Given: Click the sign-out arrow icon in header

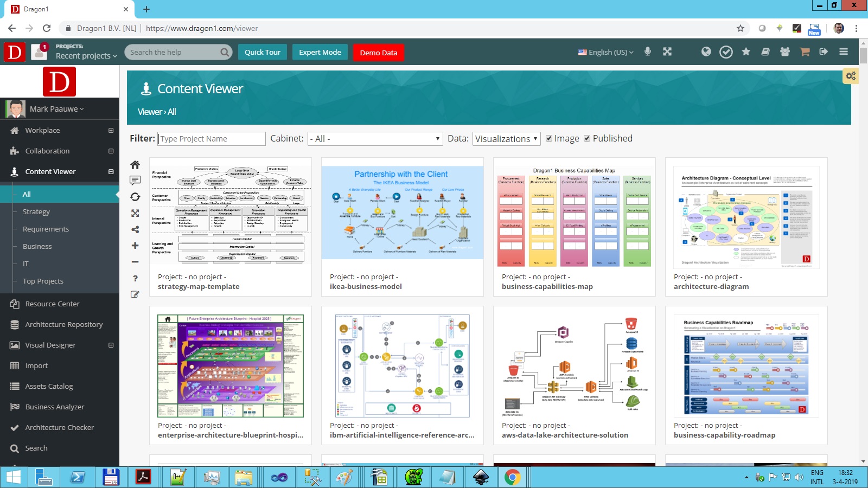Looking at the screenshot, I should 824,52.
